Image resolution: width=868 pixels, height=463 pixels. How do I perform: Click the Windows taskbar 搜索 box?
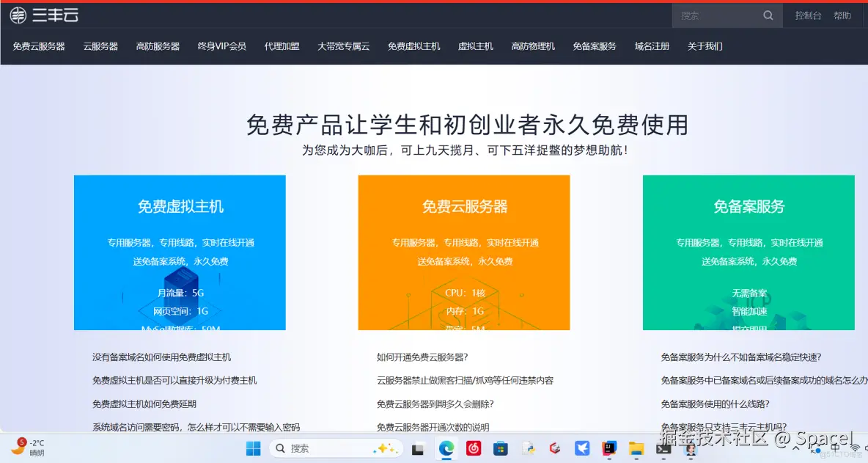[336, 448]
